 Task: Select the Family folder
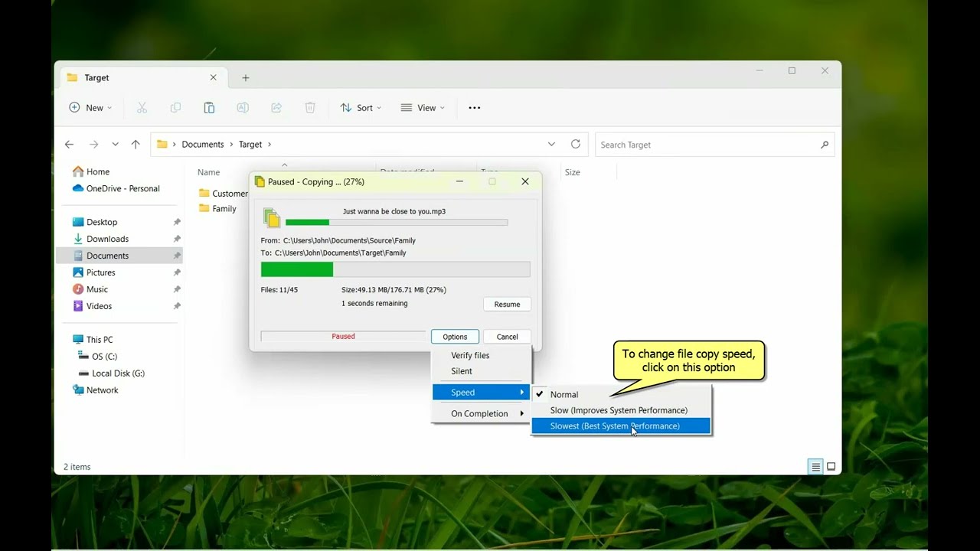coord(217,209)
